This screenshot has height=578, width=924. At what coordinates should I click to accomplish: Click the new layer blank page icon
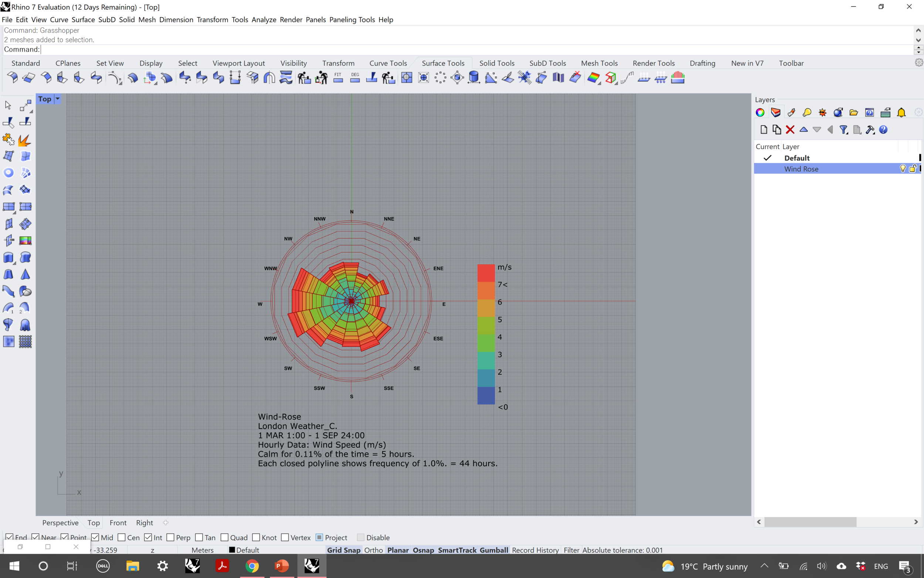coord(763,130)
